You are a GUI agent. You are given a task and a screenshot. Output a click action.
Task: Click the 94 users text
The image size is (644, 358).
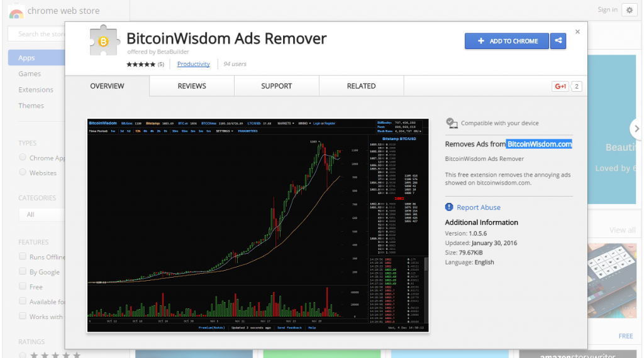pyautogui.click(x=235, y=64)
